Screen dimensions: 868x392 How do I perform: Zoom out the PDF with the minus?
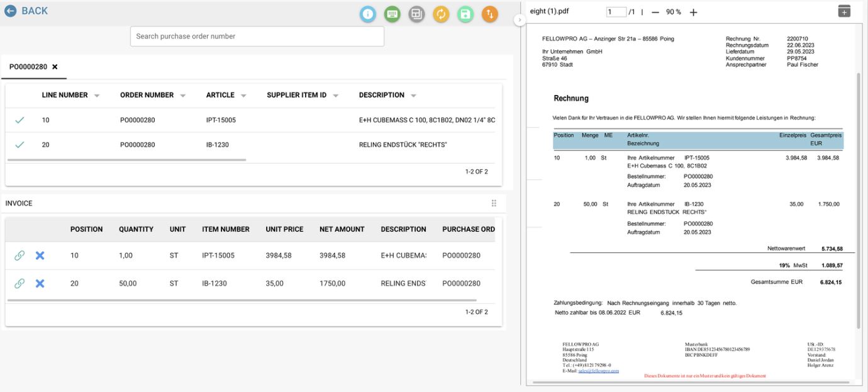tap(655, 12)
